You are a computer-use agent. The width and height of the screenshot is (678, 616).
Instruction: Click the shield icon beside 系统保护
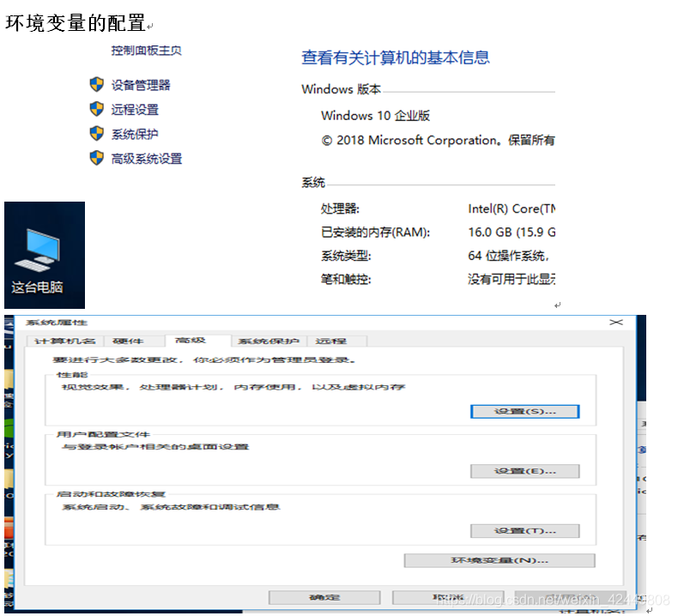coord(96,134)
